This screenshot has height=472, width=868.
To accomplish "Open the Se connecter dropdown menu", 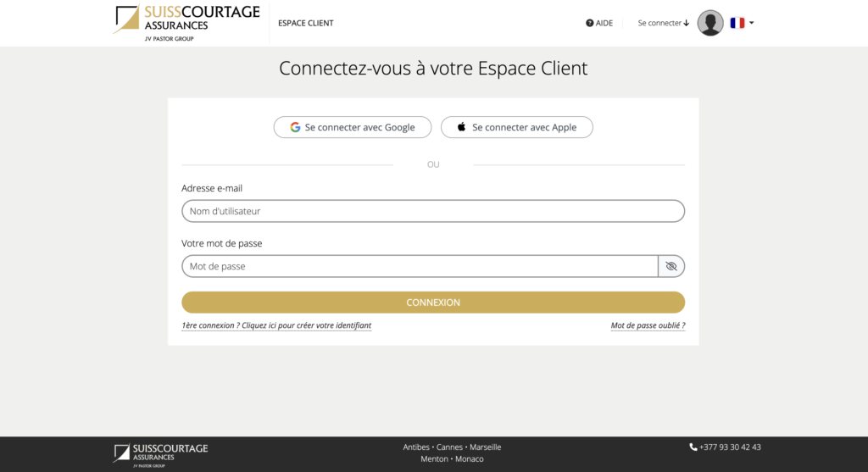I will (663, 24).
